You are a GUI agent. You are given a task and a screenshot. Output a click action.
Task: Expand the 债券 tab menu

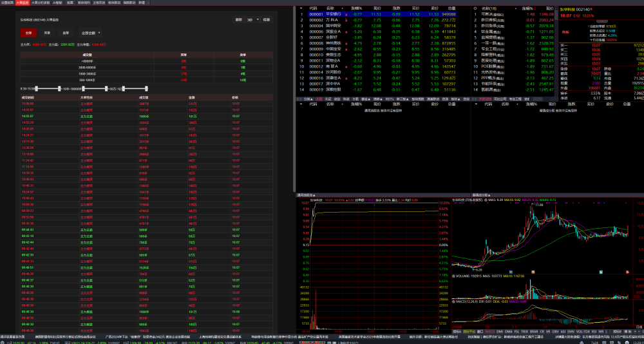coord(378,99)
